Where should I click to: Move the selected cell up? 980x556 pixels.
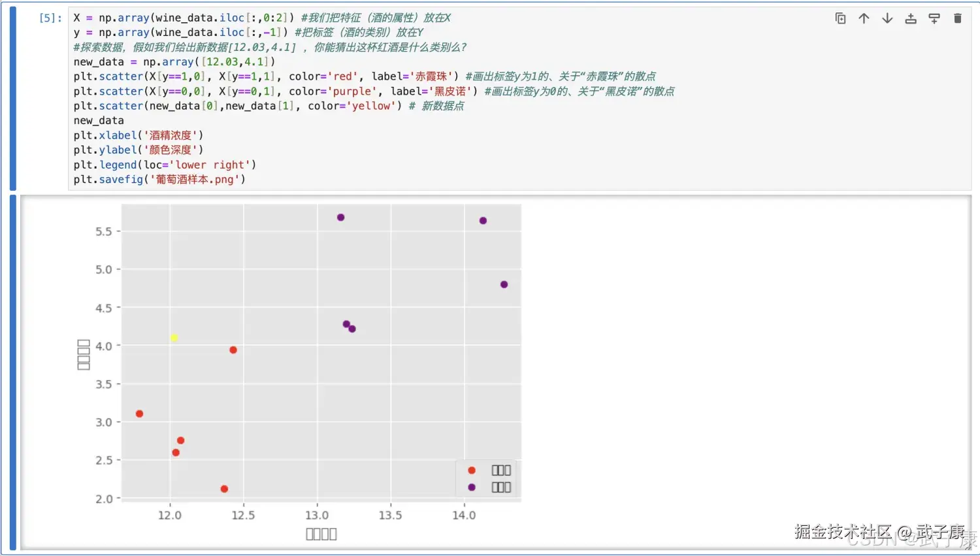864,18
